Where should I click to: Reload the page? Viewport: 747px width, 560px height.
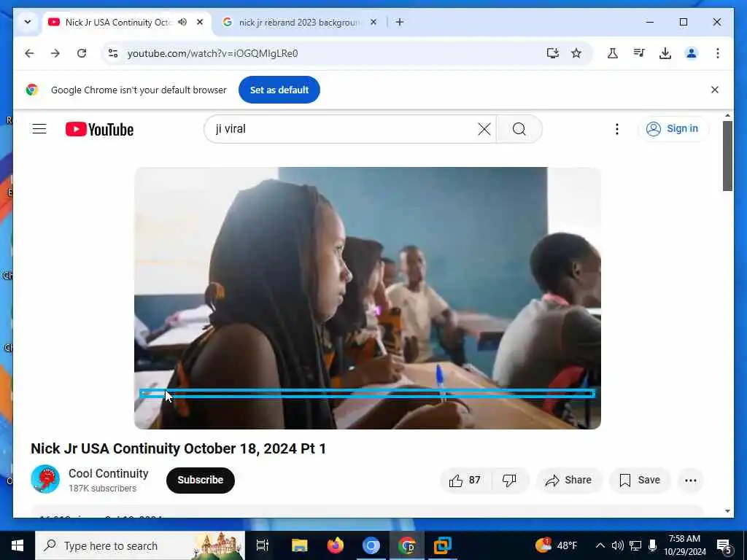pyautogui.click(x=82, y=53)
